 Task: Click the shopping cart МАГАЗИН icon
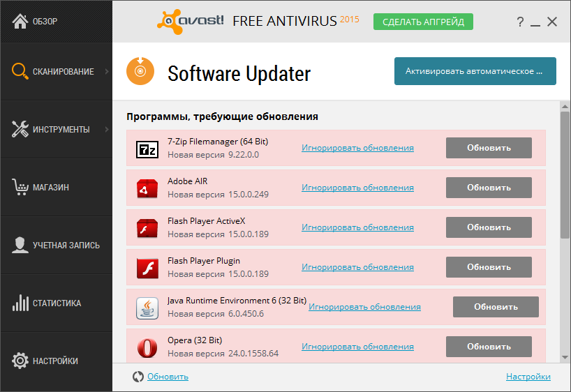tap(20, 187)
